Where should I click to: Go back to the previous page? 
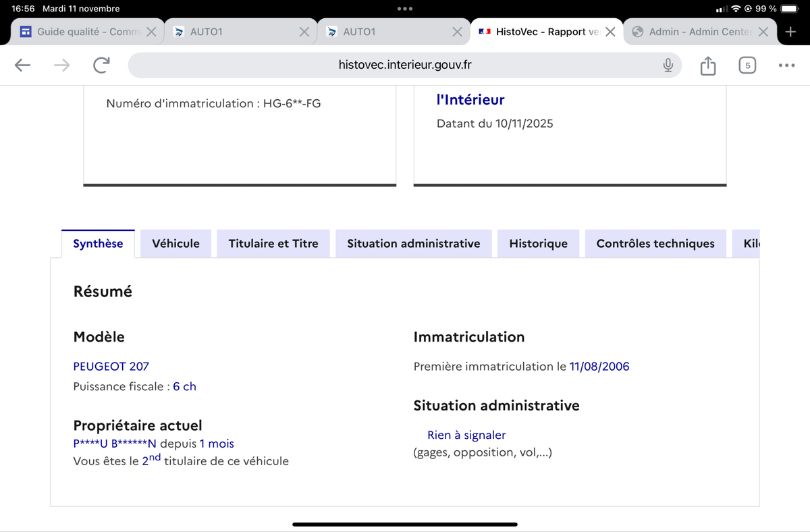[x=23, y=65]
